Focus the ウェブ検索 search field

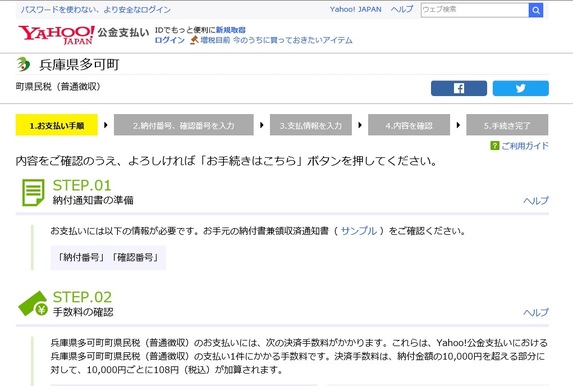pos(474,10)
